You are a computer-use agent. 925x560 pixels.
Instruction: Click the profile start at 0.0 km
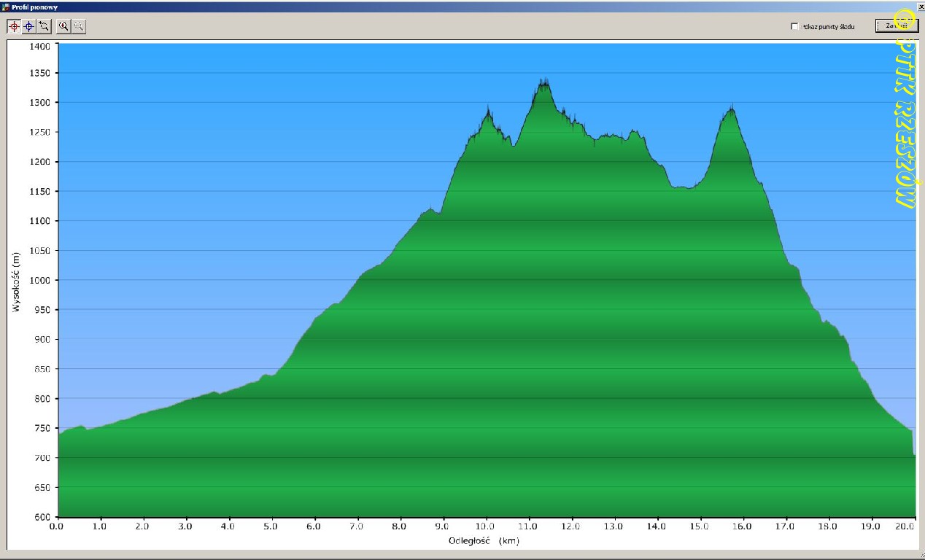coord(59,433)
